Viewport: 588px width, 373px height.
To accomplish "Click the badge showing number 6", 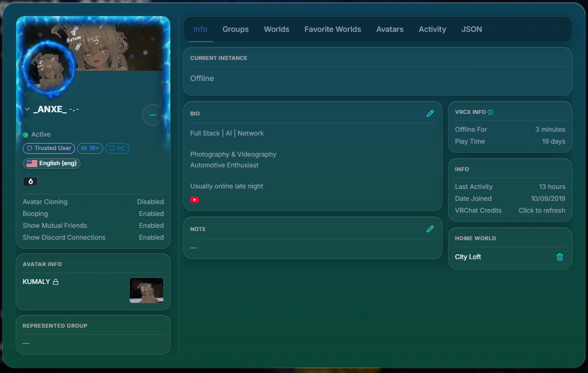I will tap(31, 181).
